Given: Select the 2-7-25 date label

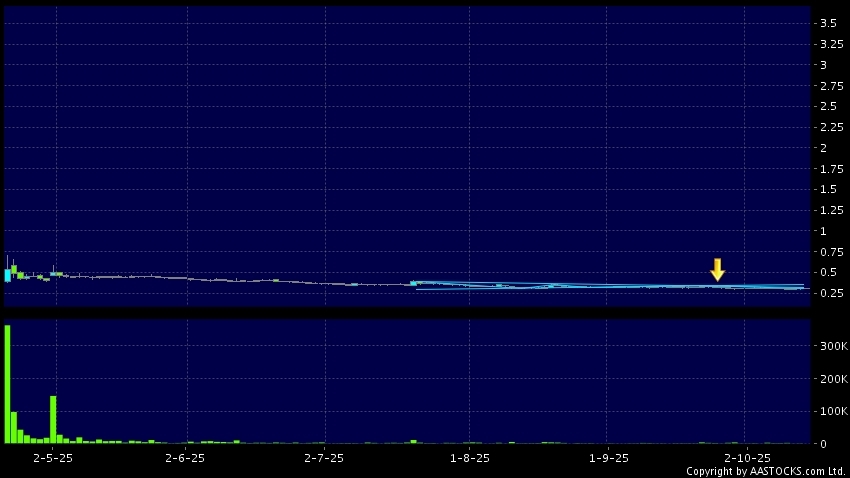Looking at the screenshot, I should (323, 457).
